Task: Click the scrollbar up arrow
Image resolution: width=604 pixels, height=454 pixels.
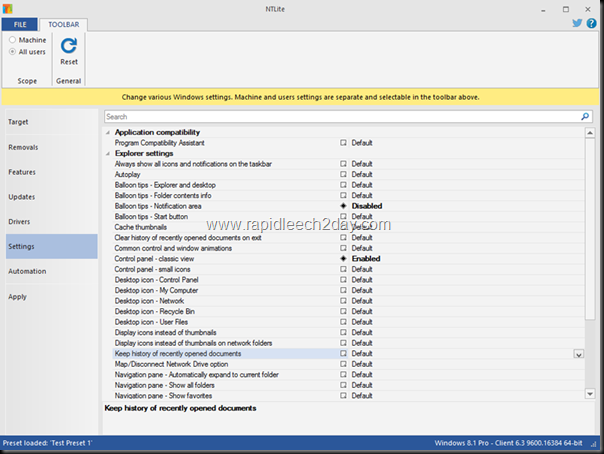Action: pos(590,133)
